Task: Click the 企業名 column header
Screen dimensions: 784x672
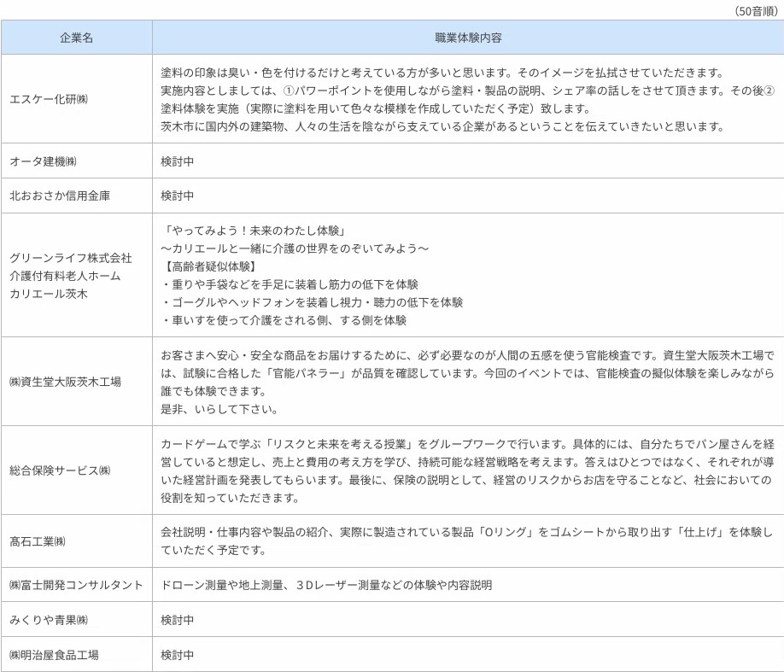Action: click(76, 38)
